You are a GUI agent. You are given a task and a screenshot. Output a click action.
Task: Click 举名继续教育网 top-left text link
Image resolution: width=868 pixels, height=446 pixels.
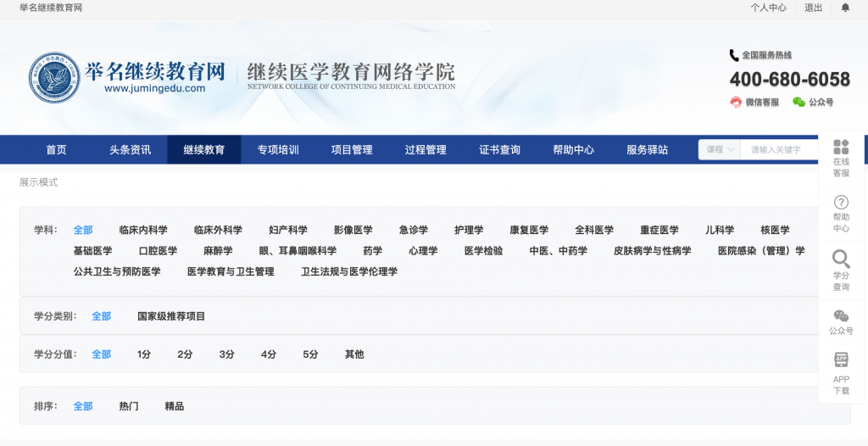click(x=51, y=8)
